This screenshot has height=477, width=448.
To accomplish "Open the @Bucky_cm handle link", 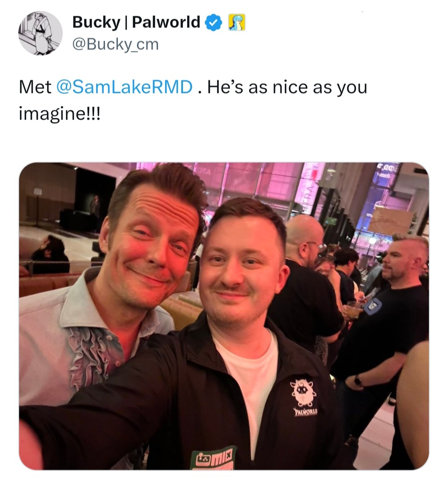I will coord(115,44).
